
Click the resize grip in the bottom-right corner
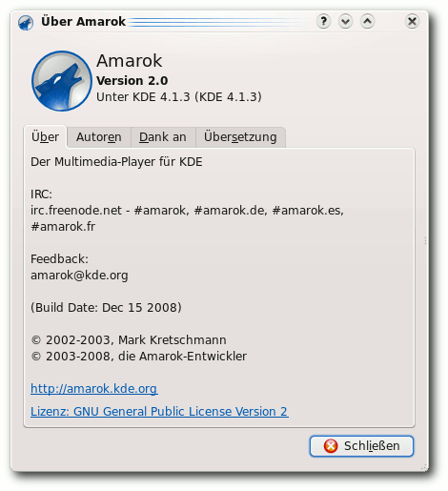pos(424,467)
